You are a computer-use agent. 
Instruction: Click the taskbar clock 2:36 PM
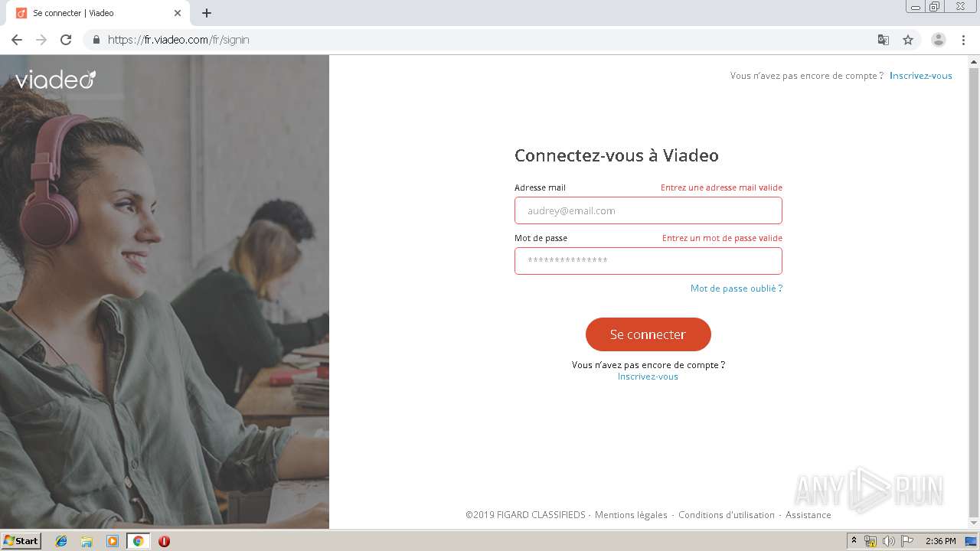point(940,541)
